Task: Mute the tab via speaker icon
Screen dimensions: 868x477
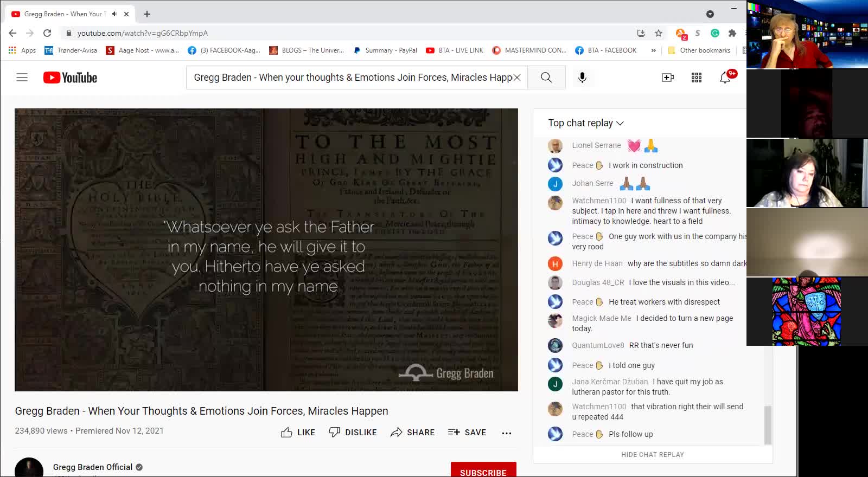Action: 115,14
